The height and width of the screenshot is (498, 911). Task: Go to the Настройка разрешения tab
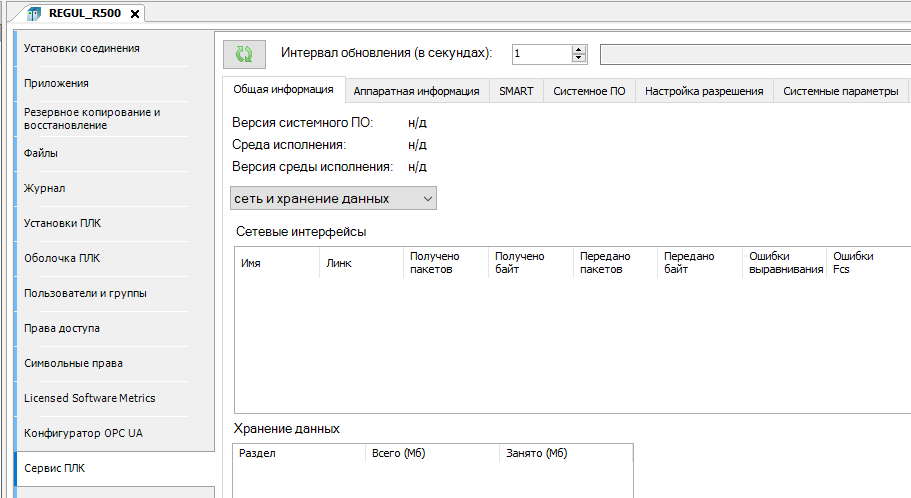(704, 91)
